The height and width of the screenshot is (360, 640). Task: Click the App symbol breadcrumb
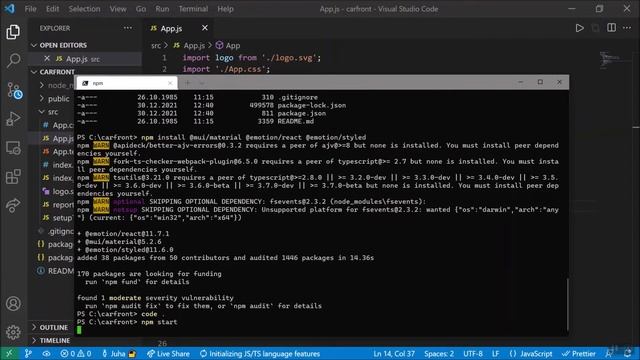(x=228, y=45)
